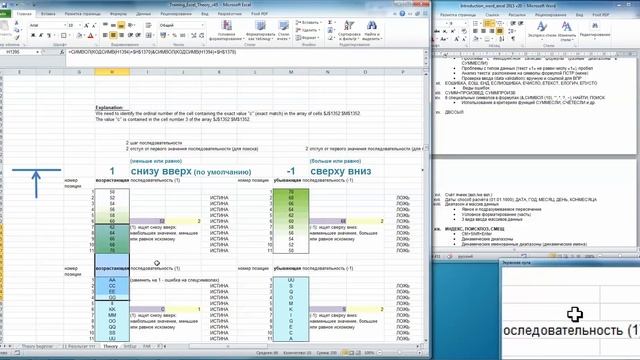Click the Name Box showing H1395
This screenshot has width=640, height=360.
17,52
